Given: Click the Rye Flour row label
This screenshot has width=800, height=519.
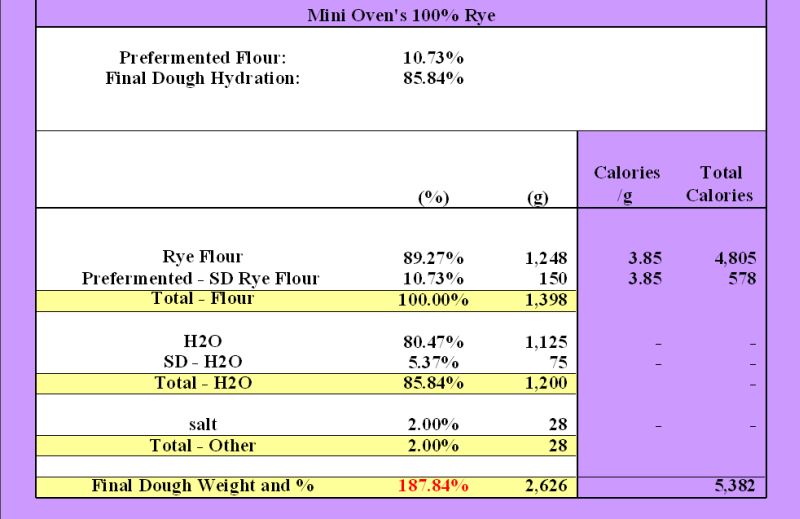Looking at the screenshot, I should tap(203, 257).
